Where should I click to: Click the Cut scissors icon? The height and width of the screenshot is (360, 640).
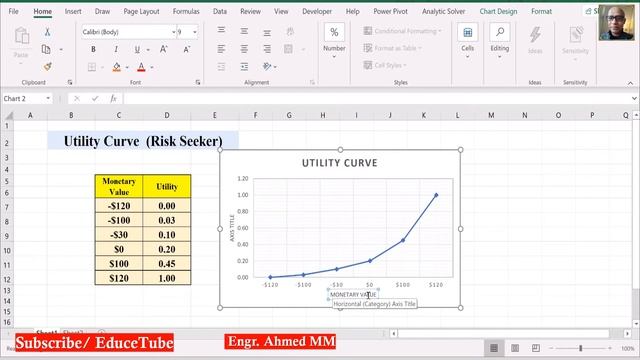tap(47, 32)
